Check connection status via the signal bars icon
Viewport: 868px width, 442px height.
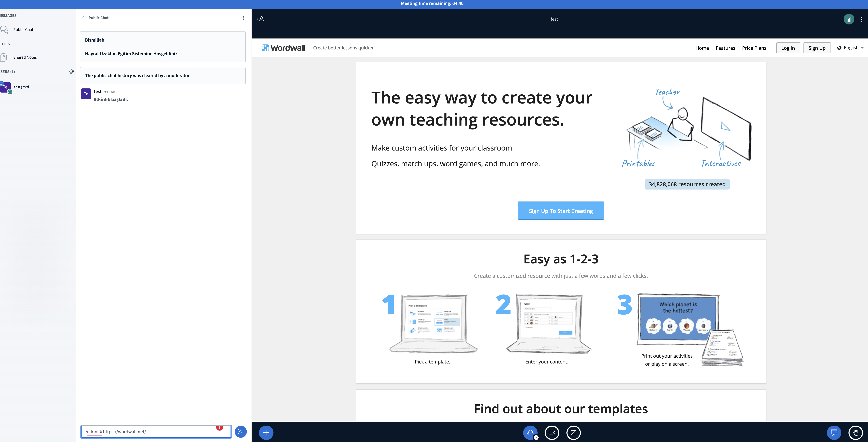tap(849, 19)
